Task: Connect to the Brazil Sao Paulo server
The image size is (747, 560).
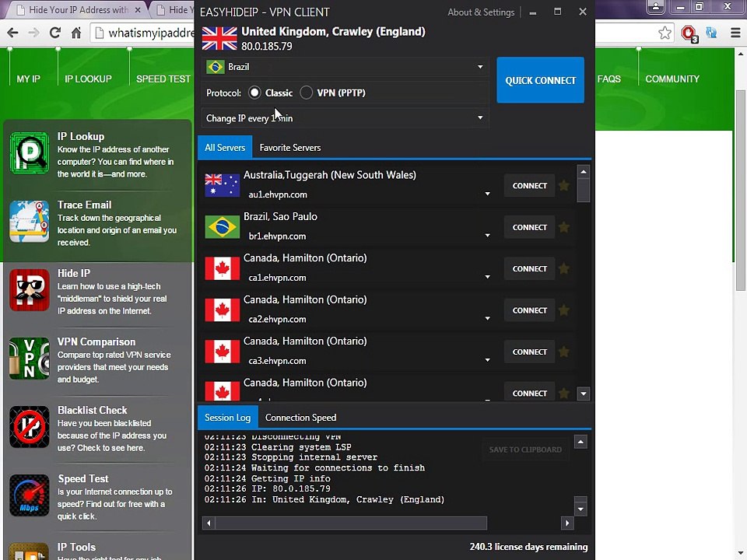Action: [x=529, y=228]
